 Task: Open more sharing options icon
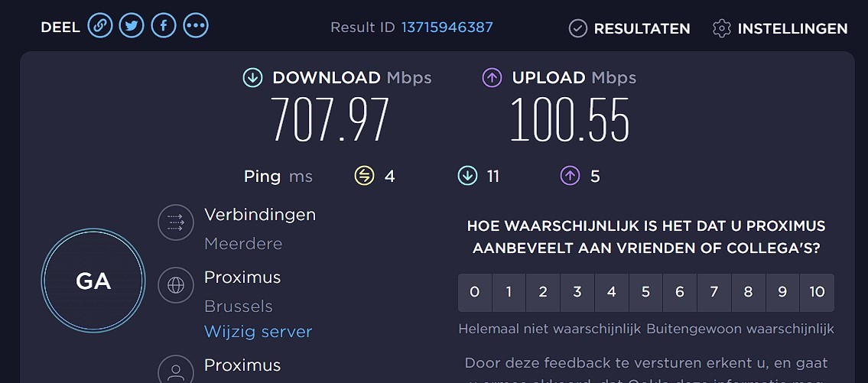[196, 26]
